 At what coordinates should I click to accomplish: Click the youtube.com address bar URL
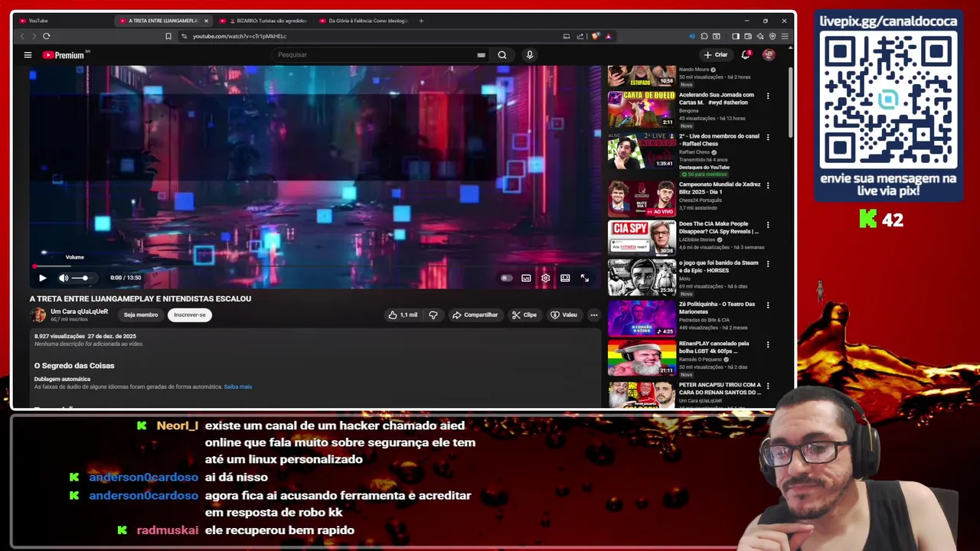pos(240,36)
